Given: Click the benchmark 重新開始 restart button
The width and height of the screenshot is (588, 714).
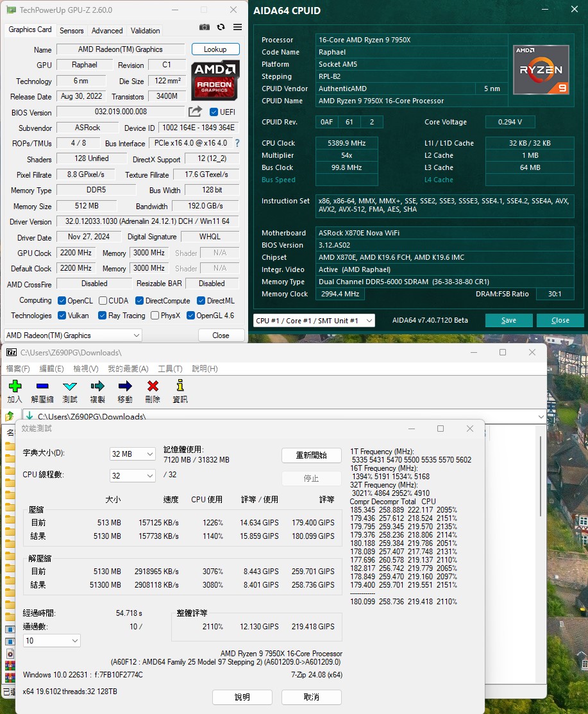Looking at the screenshot, I should 311,455.
